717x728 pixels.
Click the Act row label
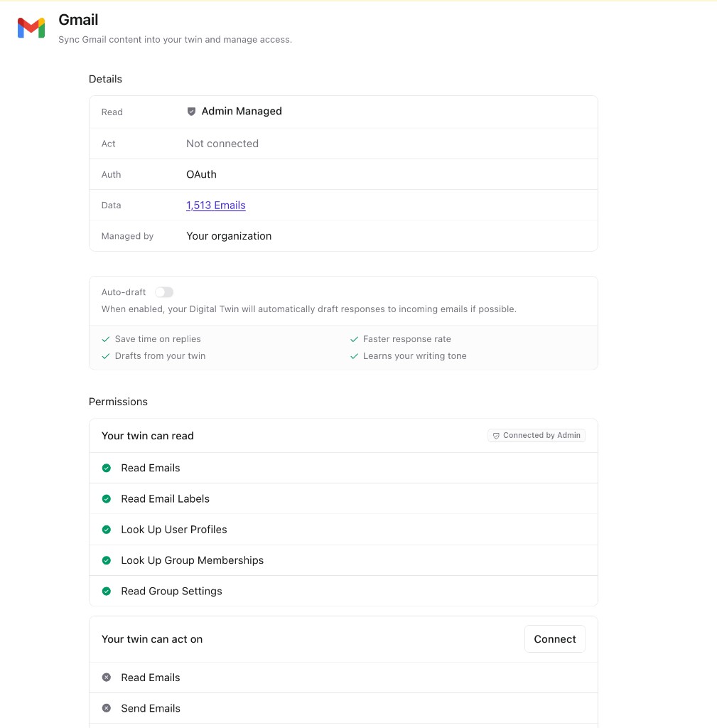(x=109, y=144)
